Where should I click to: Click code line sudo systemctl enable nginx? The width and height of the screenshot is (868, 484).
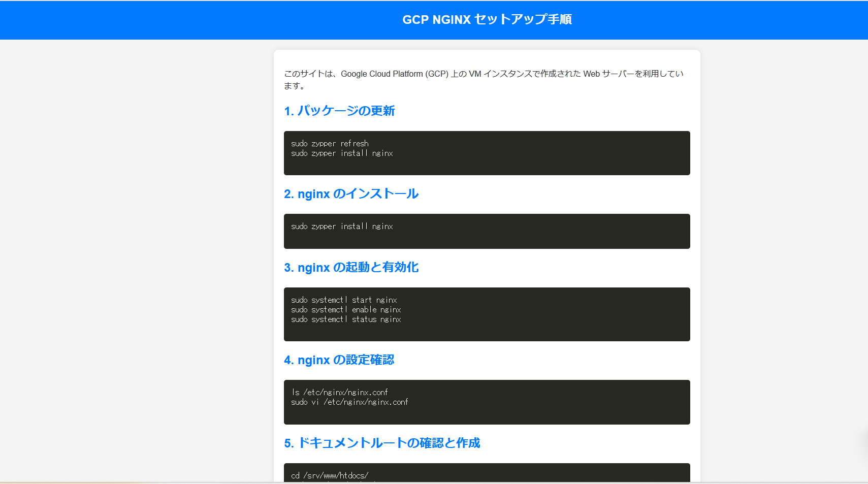[346, 310]
